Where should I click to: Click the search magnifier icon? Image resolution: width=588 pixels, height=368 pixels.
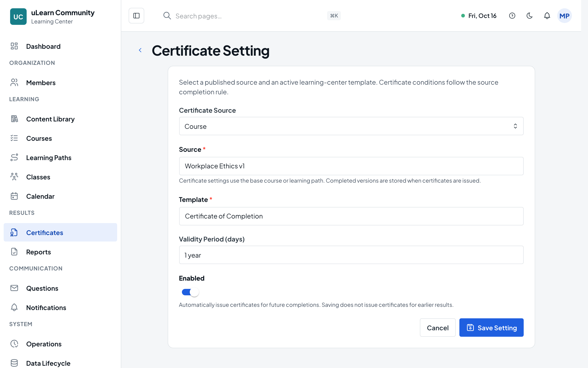pyautogui.click(x=167, y=16)
